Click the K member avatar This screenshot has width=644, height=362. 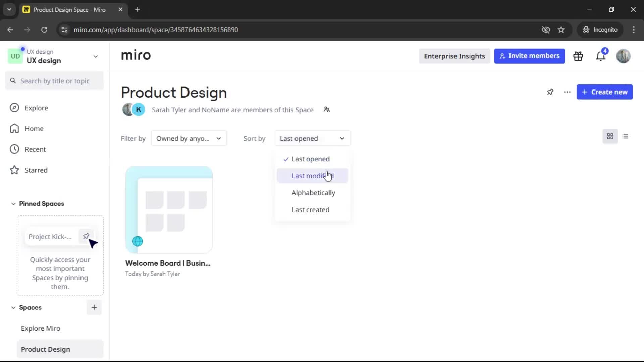[x=139, y=109]
